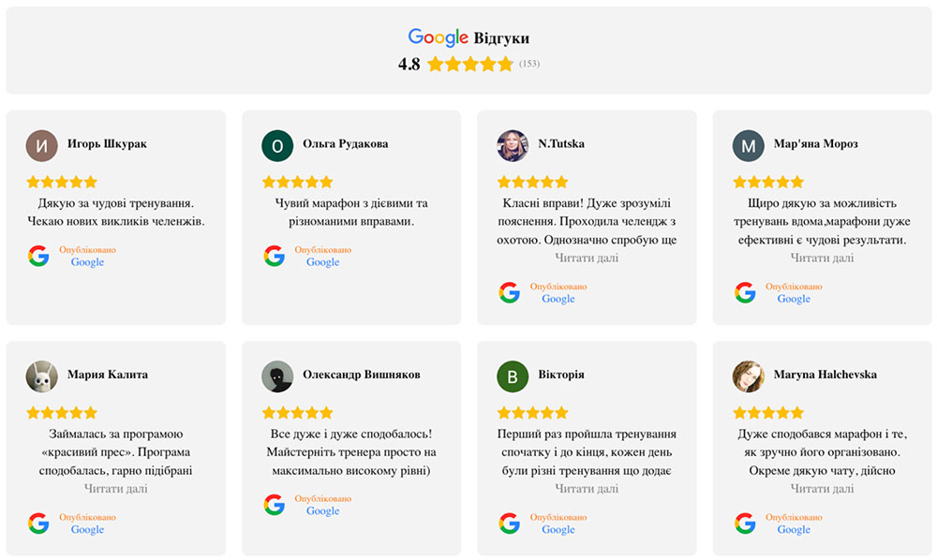Show more of Вікторія's review

click(x=587, y=488)
